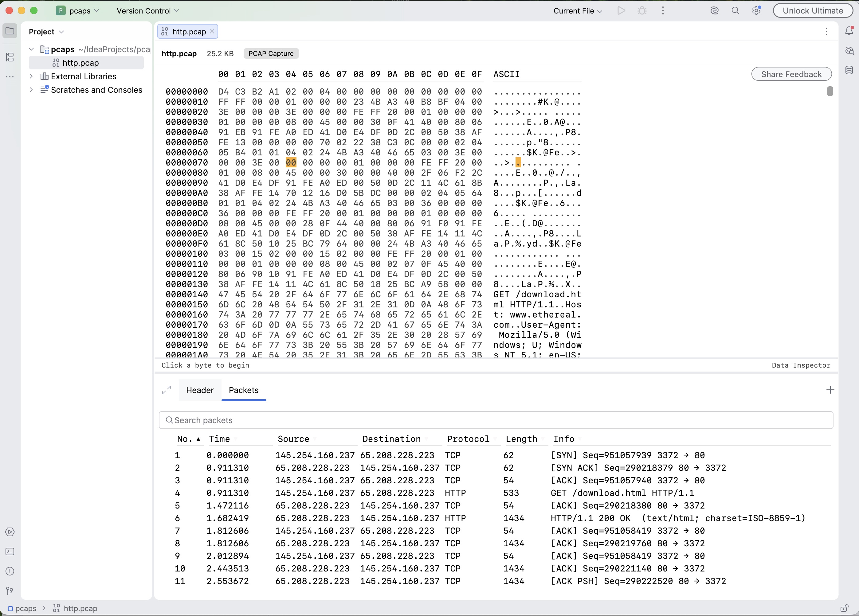Add a new panel with the plus icon
The height and width of the screenshot is (616, 859).
click(x=830, y=390)
